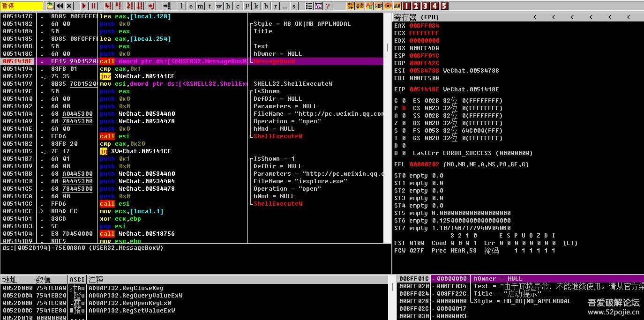Open the Threads window with the 't' button
The image size is (644, 320).
210,6
